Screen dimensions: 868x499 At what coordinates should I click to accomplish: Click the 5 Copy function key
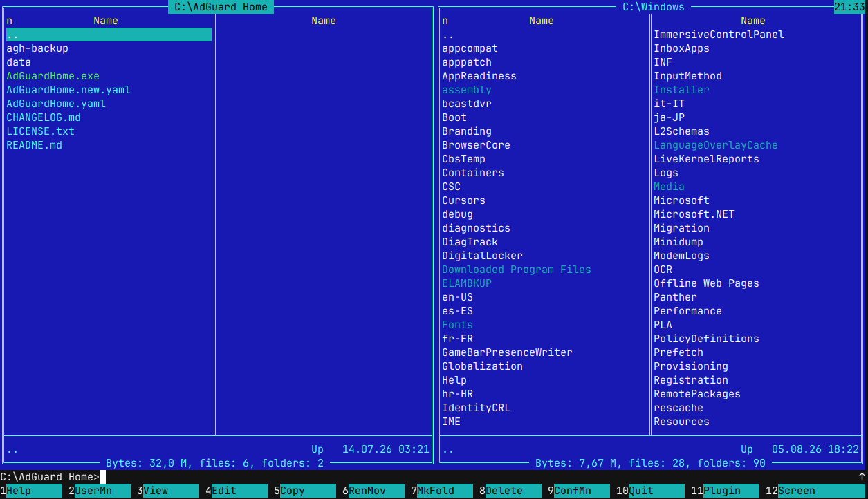[x=304, y=491]
